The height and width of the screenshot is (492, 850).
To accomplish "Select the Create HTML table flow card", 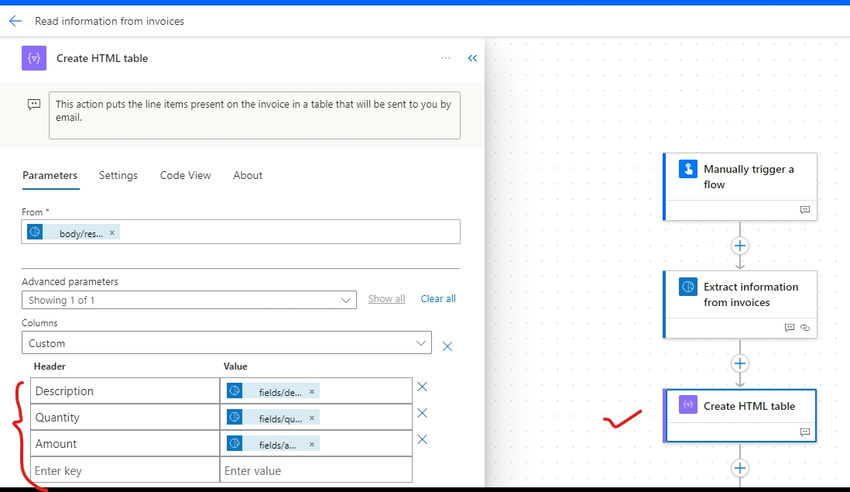I will (x=740, y=416).
